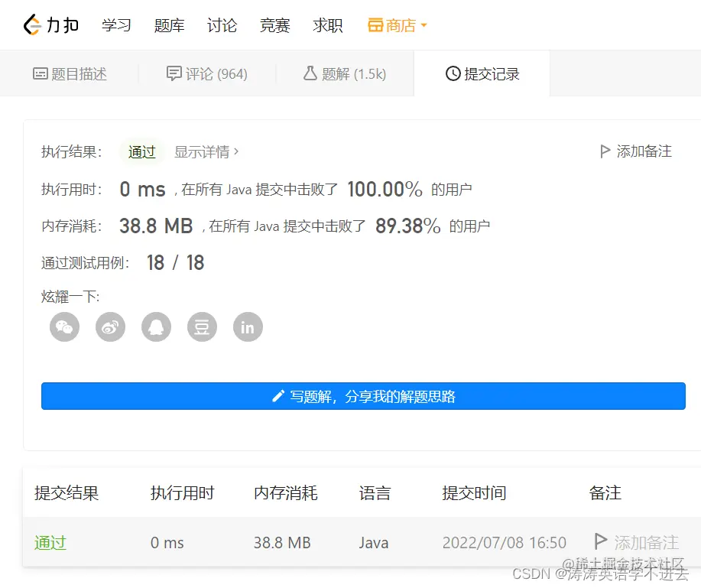Click the 语言 column header

(375, 493)
